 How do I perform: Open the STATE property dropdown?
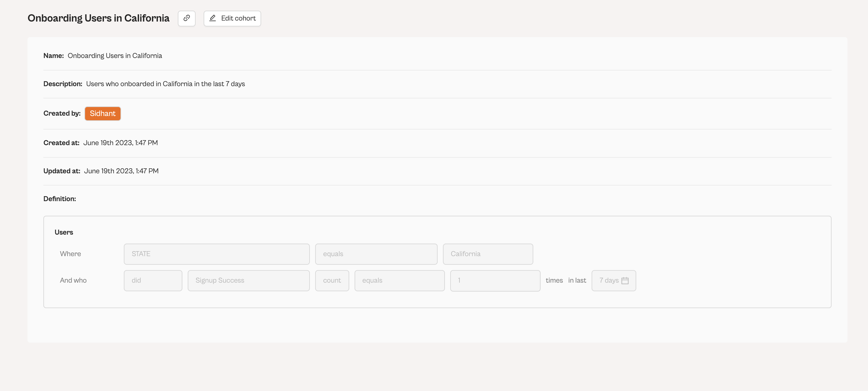(216, 254)
